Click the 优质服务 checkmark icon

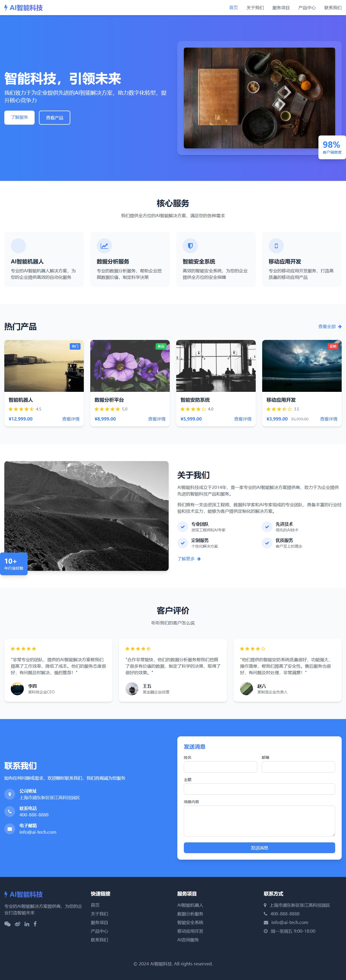(x=267, y=543)
